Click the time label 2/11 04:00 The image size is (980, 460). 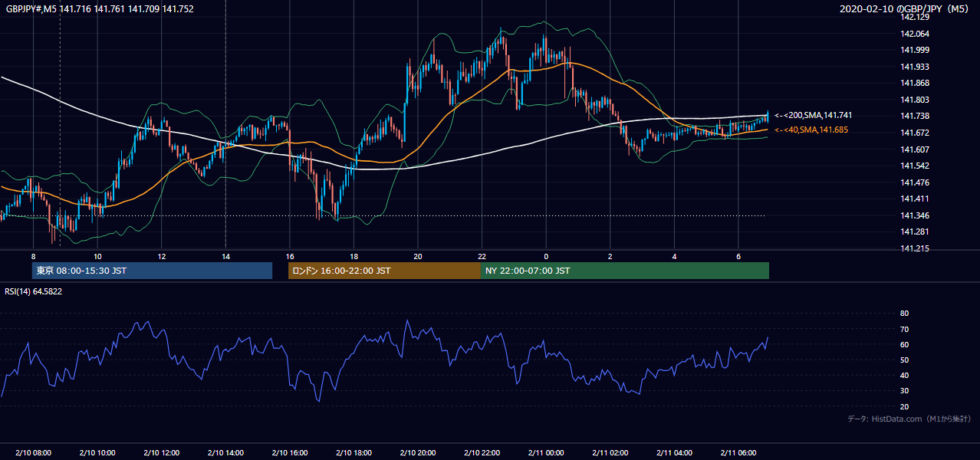(x=674, y=453)
